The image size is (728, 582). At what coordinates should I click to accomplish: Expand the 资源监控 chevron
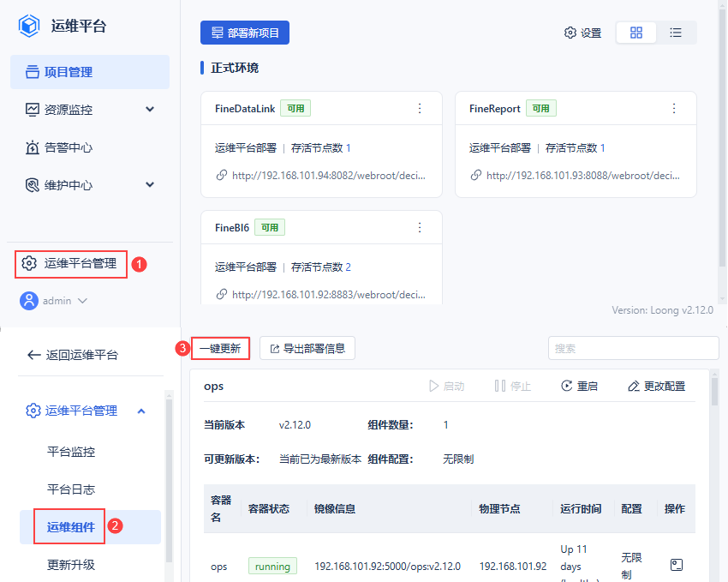point(150,110)
